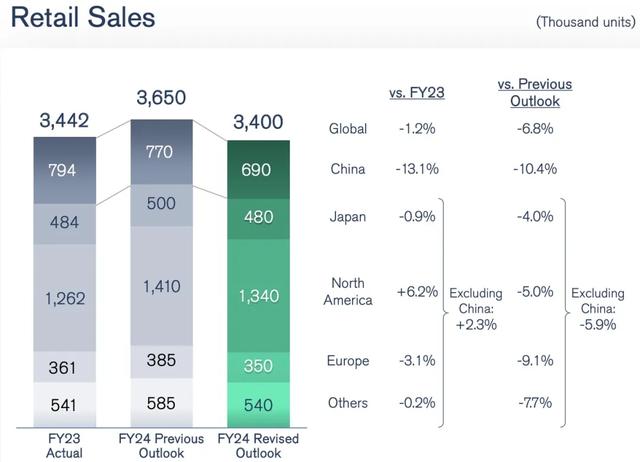
Task: Click the 1,340 green North America segment
Action: 258,295
